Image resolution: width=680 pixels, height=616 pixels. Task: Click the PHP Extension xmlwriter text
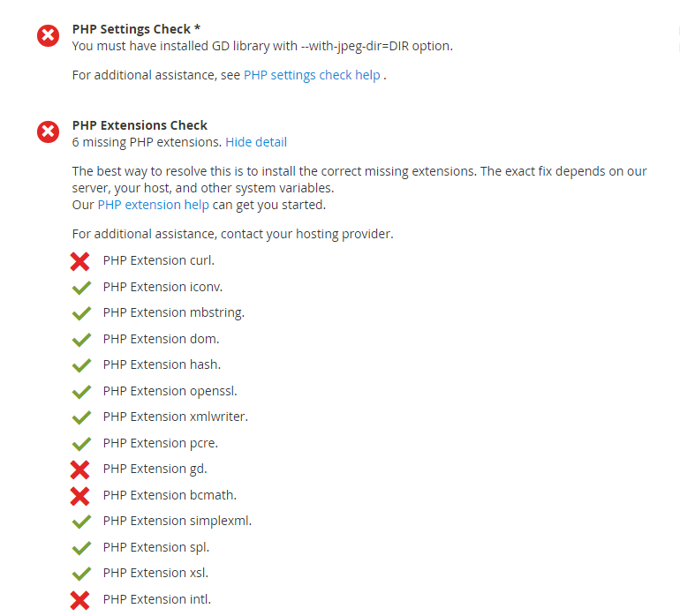click(x=176, y=417)
